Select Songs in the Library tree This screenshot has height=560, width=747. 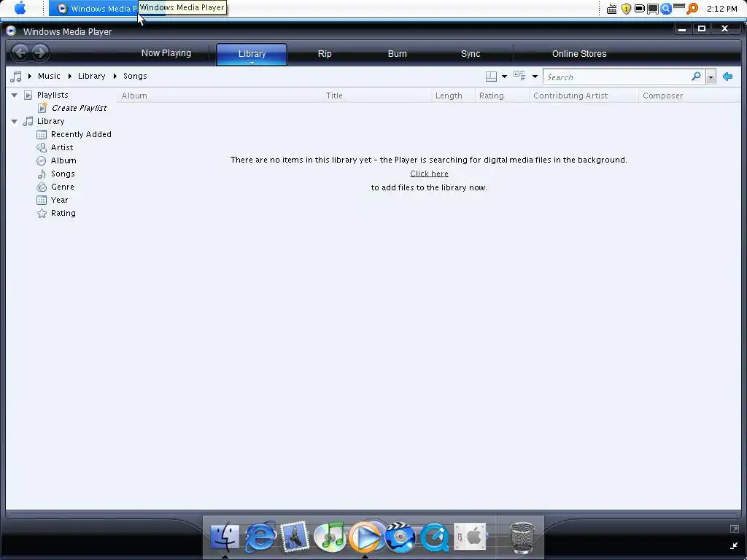pyautogui.click(x=63, y=174)
